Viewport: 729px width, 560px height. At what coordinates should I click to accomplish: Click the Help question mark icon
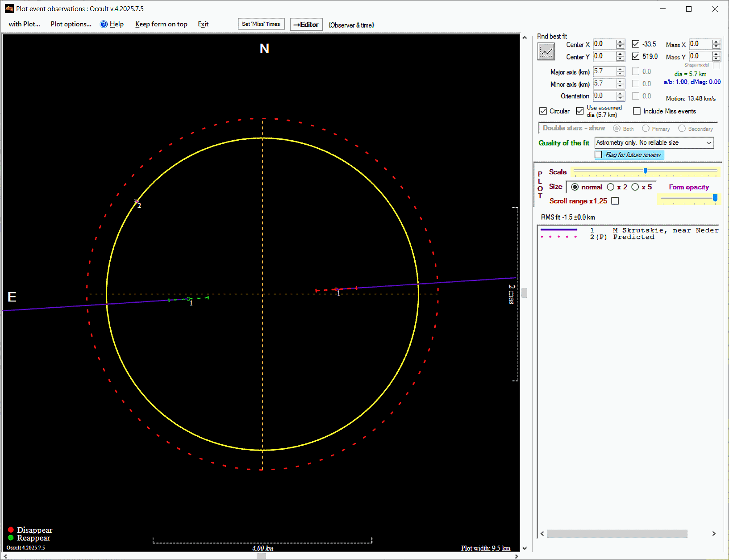[104, 24]
